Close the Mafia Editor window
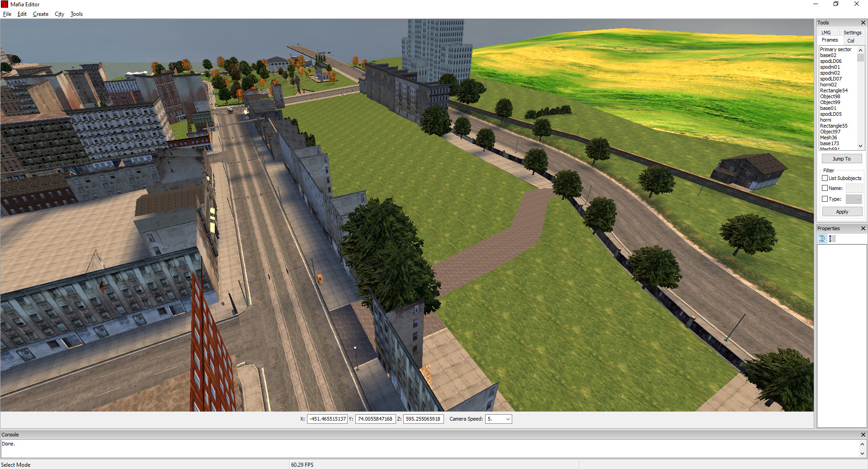This screenshot has width=868, height=469. [857, 4]
